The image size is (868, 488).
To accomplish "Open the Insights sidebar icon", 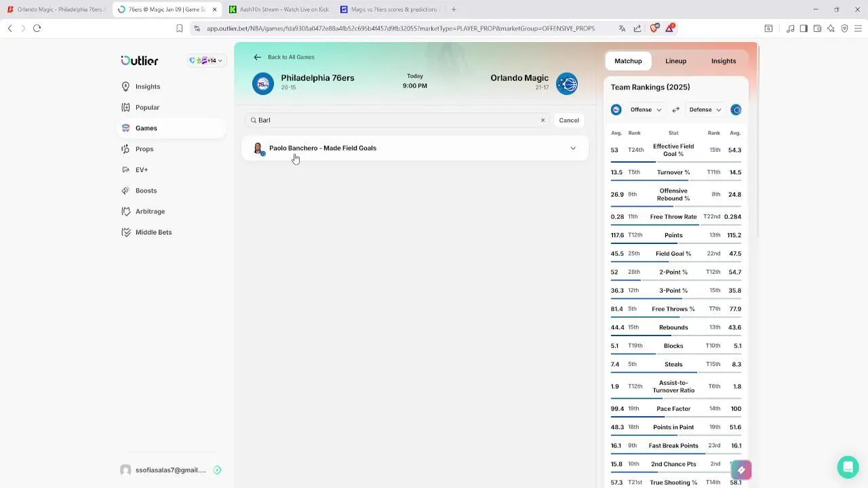I will tap(125, 87).
